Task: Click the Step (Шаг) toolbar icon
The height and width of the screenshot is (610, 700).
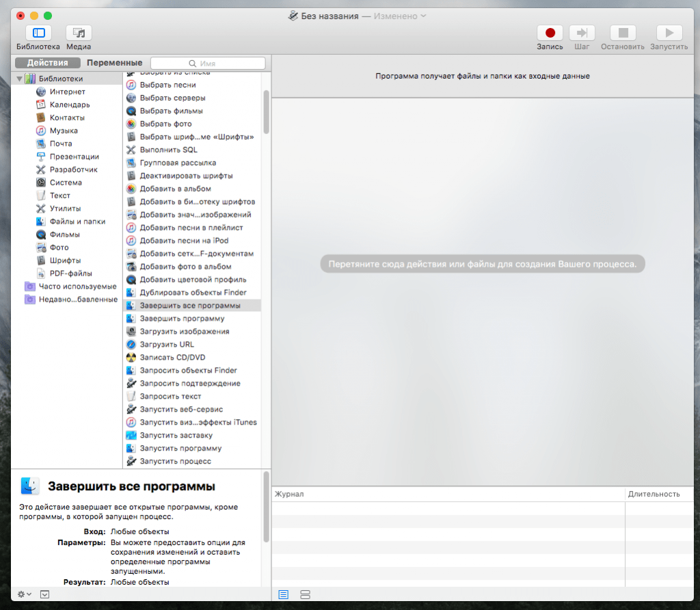Action: coord(582,33)
